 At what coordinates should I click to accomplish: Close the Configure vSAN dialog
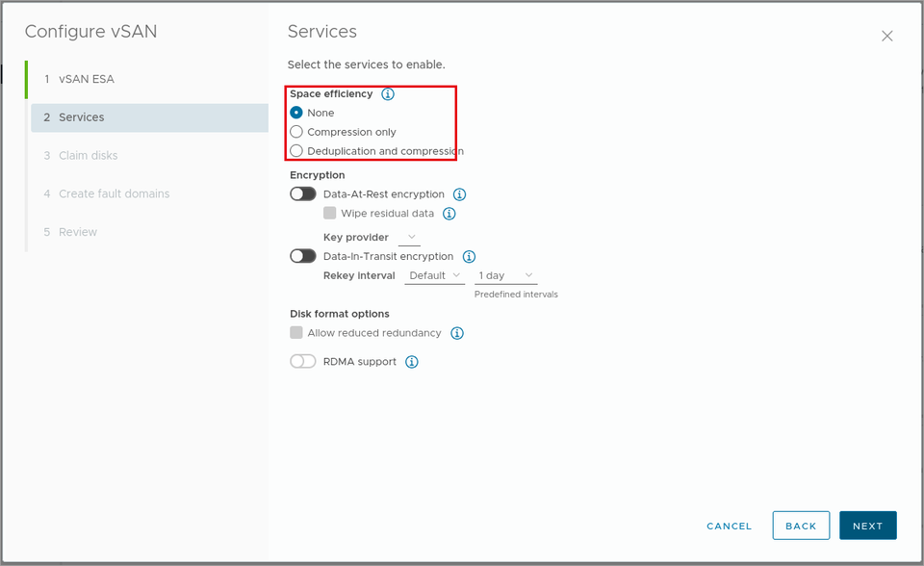pyautogui.click(x=886, y=36)
